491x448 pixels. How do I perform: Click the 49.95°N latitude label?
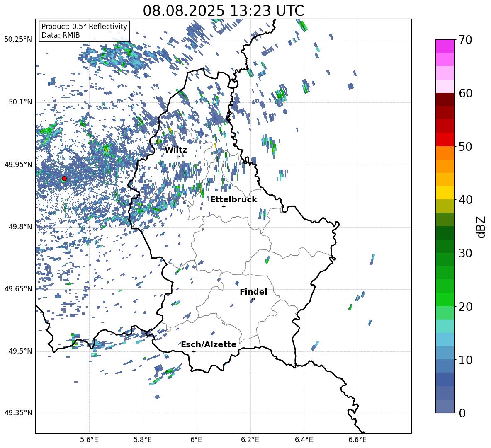coord(18,164)
